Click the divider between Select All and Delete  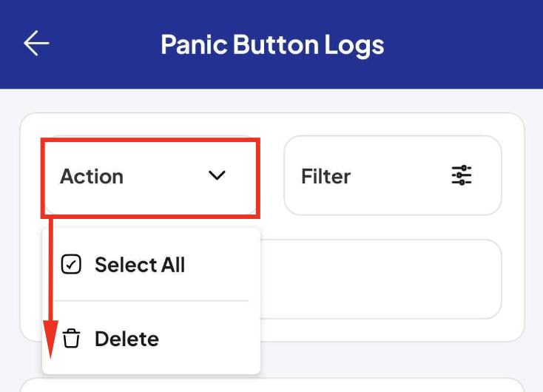click(x=152, y=301)
